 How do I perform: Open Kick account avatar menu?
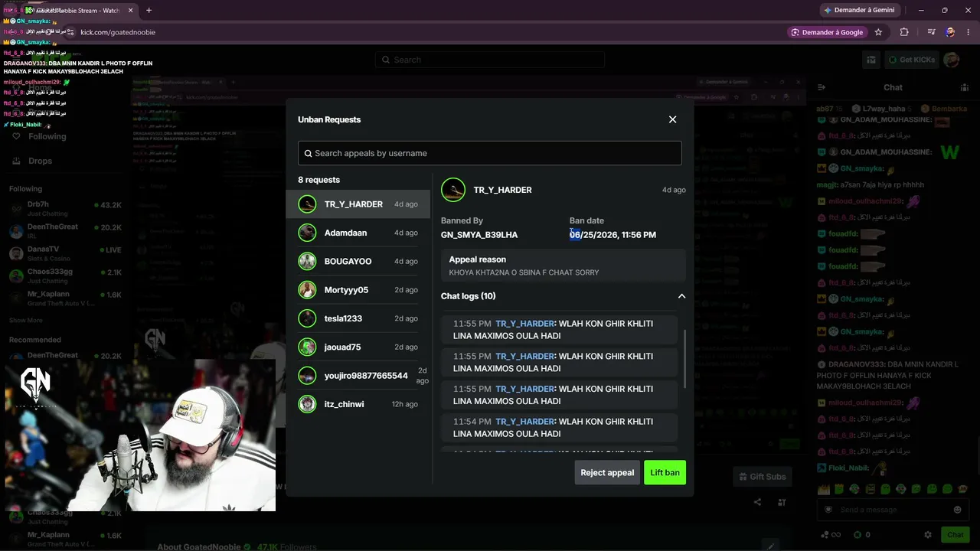click(952, 60)
